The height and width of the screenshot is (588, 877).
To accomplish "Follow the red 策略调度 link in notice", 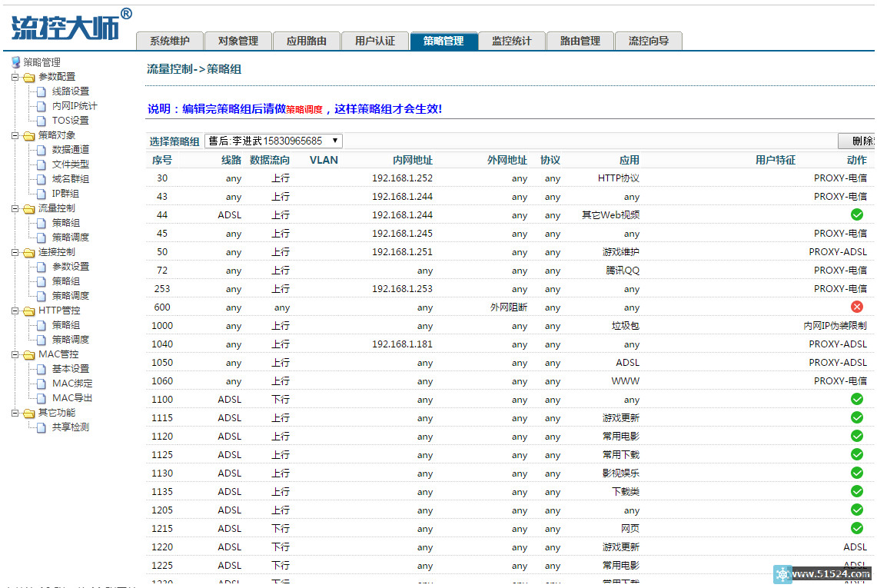I will (x=304, y=110).
